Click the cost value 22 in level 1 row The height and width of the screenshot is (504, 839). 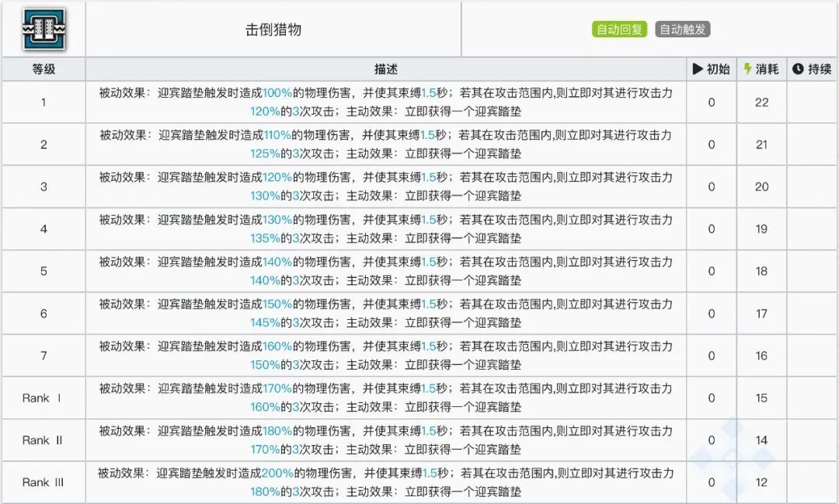761,103
